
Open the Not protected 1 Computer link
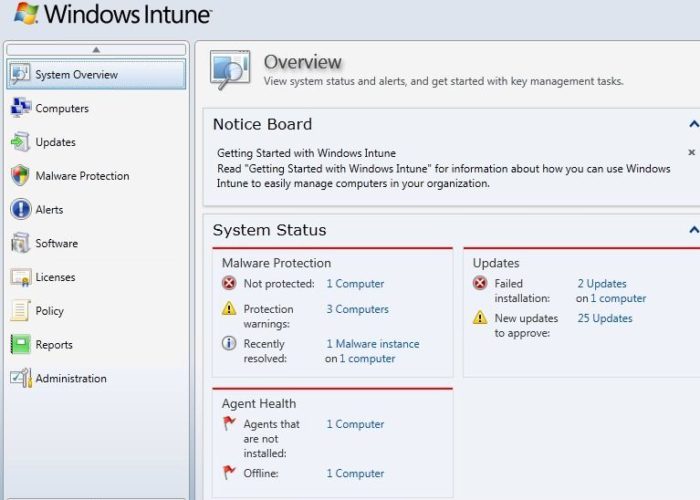pos(355,283)
